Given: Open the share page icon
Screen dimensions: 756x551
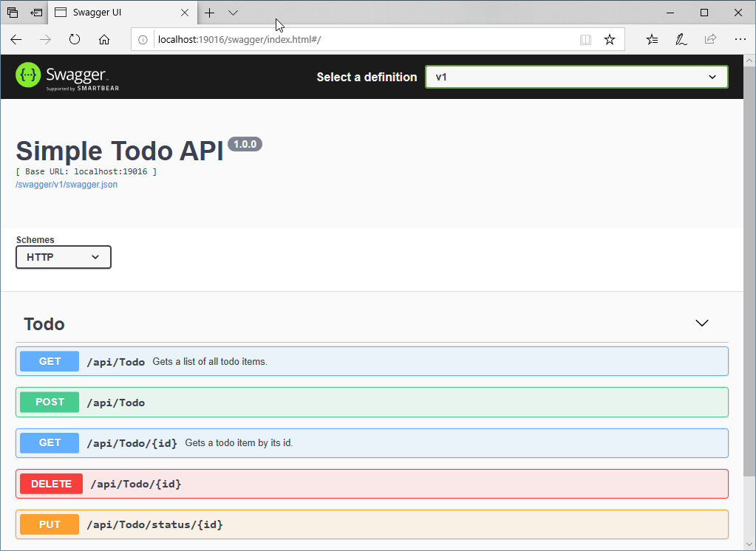Looking at the screenshot, I should (x=710, y=40).
